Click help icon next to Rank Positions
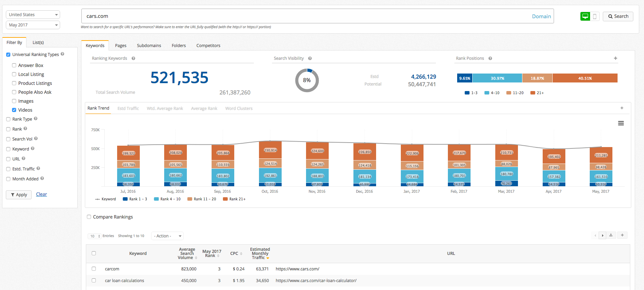Screen dimensions: 644x290 [x=490, y=58]
